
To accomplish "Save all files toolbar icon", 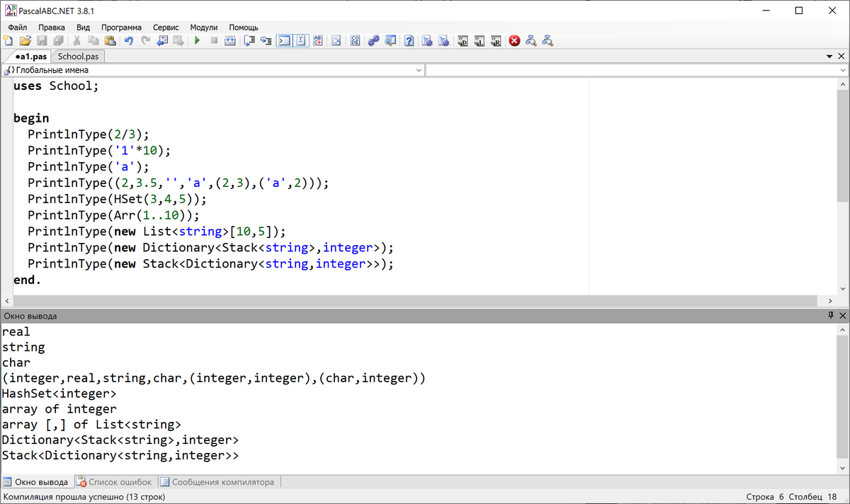I will [58, 41].
